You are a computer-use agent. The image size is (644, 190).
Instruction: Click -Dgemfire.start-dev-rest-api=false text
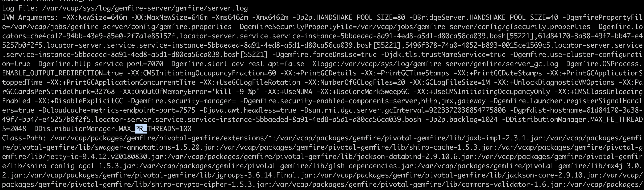(x=236, y=64)
